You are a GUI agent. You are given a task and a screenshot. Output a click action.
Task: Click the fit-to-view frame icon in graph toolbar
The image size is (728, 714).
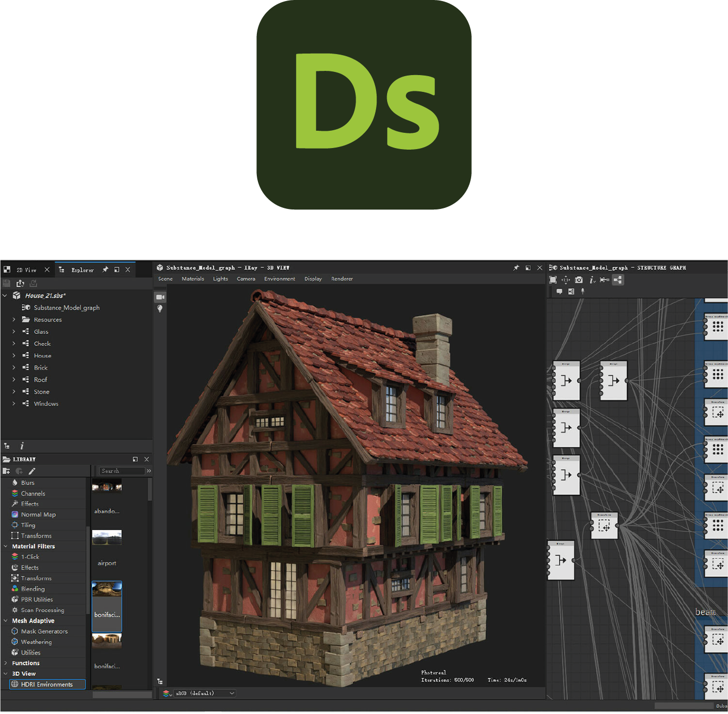[x=553, y=280]
